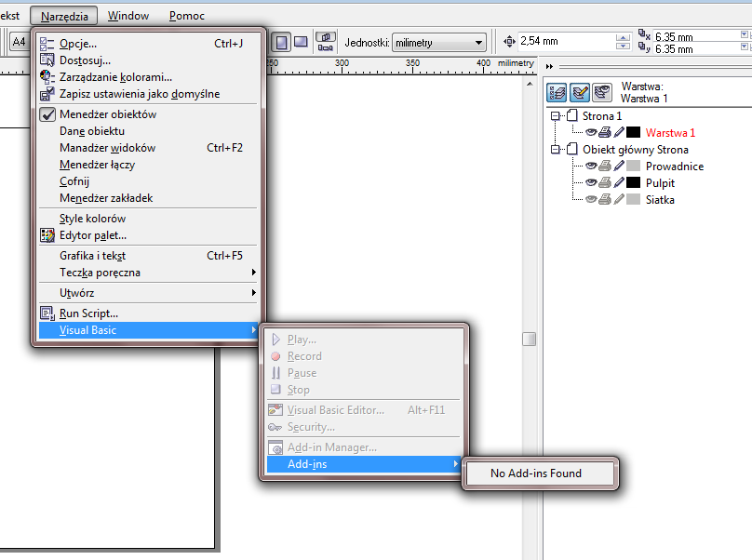The image size is (752, 560).
Task: Click Run Script in the menu
Action: [88, 313]
